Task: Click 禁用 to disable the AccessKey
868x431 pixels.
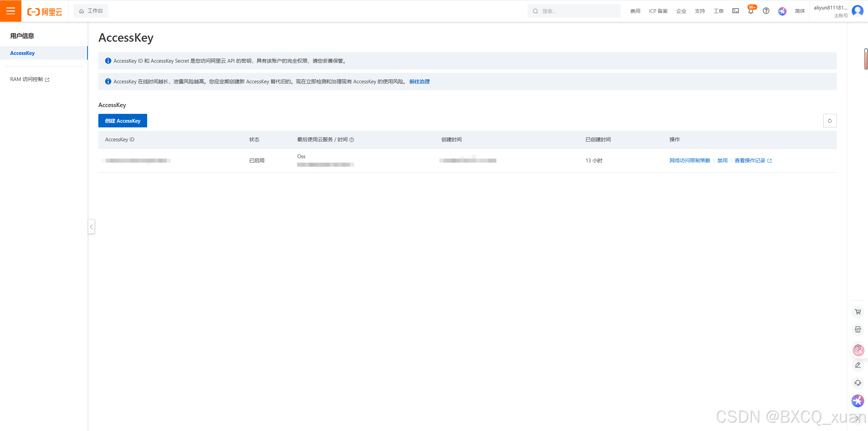Action: 722,160
